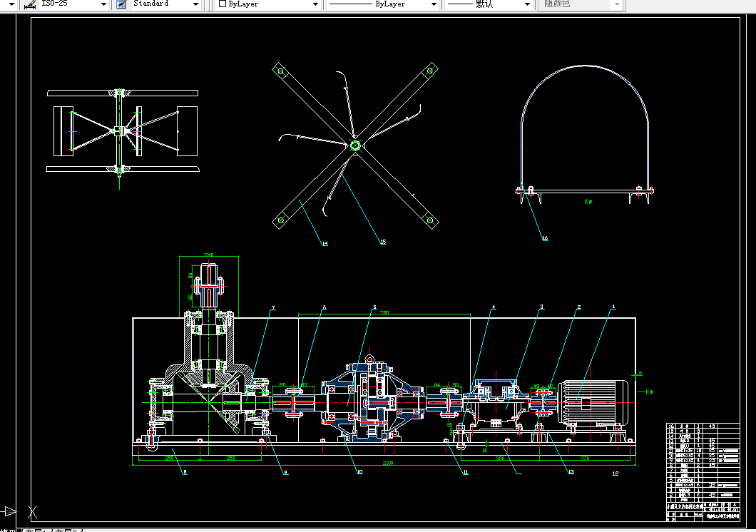Click the white ByLayer color swatch
Image resolution: width=756 pixels, height=532 pixels.
point(223,4)
